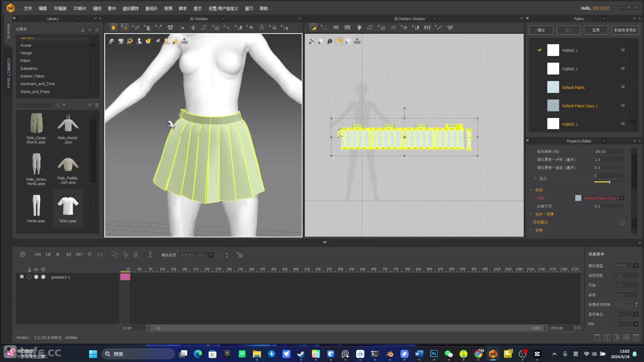Toggle the lock column icon in timeline header
644x362 pixels.
(29, 269)
